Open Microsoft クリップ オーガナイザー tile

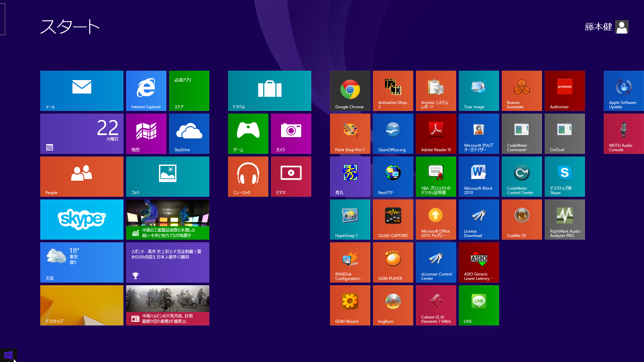[x=479, y=134]
